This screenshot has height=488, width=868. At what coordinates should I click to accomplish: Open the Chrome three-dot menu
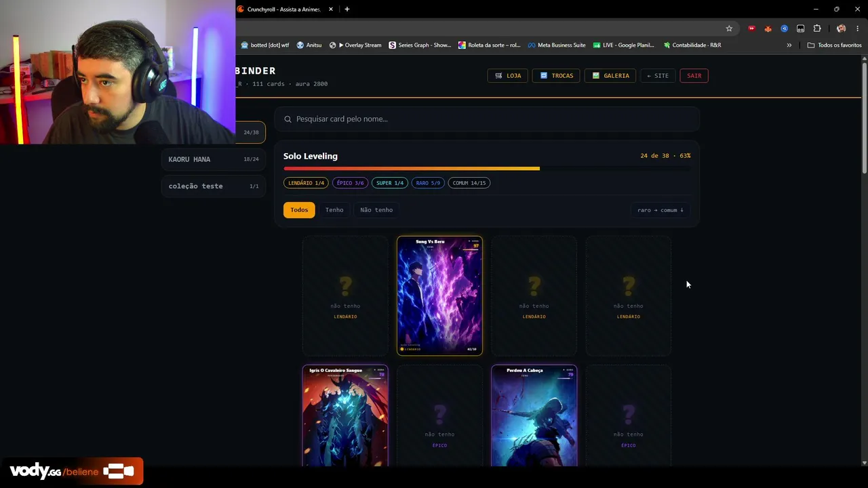857,28
